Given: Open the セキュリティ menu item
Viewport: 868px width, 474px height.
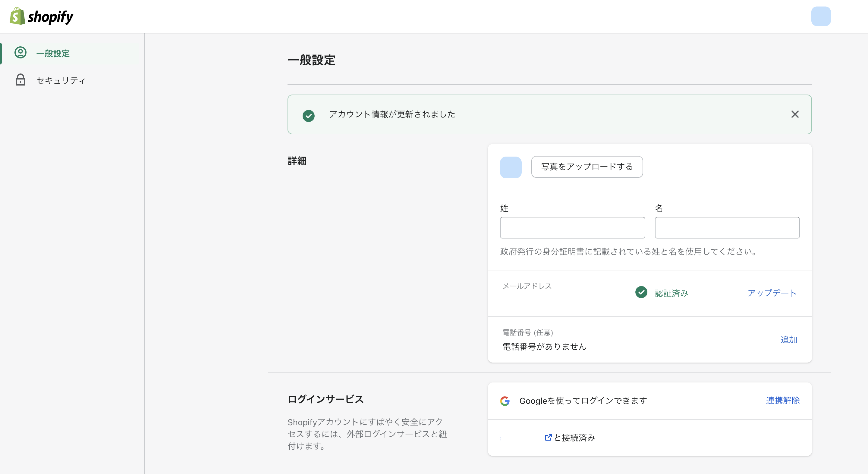Looking at the screenshot, I should click(x=61, y=80).
